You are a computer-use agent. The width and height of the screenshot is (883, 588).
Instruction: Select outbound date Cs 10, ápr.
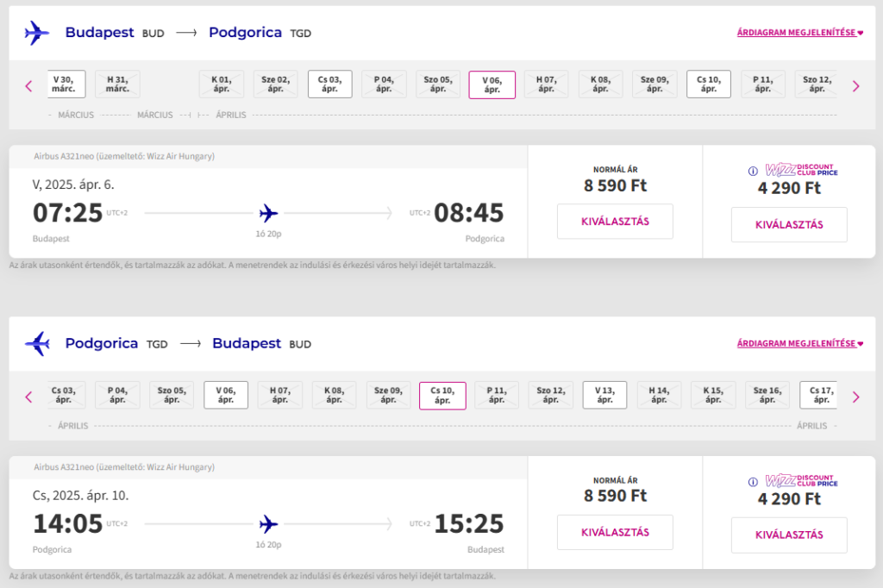click(709, 84)
